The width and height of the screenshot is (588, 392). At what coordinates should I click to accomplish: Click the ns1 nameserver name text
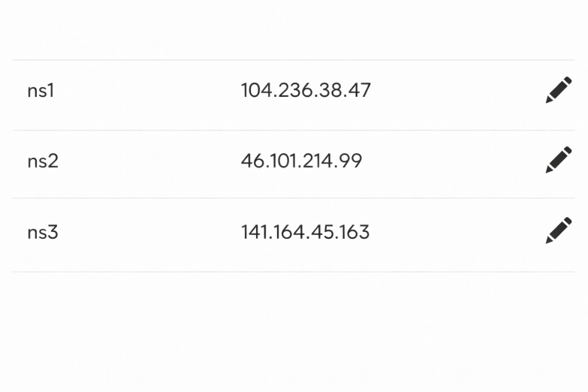(x=41, y=91)
